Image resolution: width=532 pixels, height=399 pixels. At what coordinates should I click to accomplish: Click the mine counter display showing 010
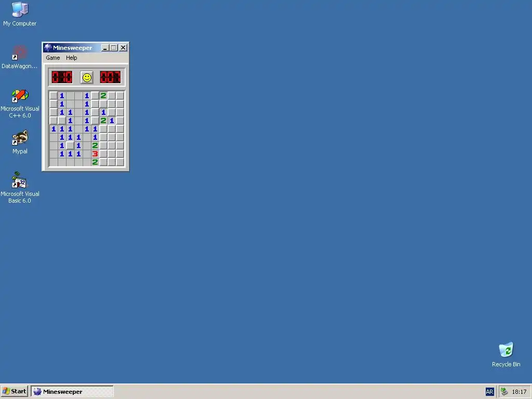[62, 77]
